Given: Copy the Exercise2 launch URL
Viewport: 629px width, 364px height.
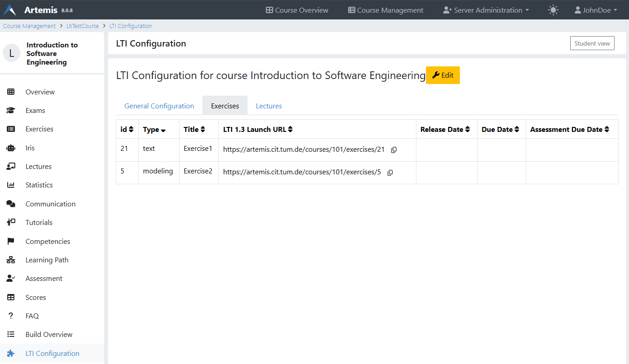Looking at the screenshot, I should [390, 173].
